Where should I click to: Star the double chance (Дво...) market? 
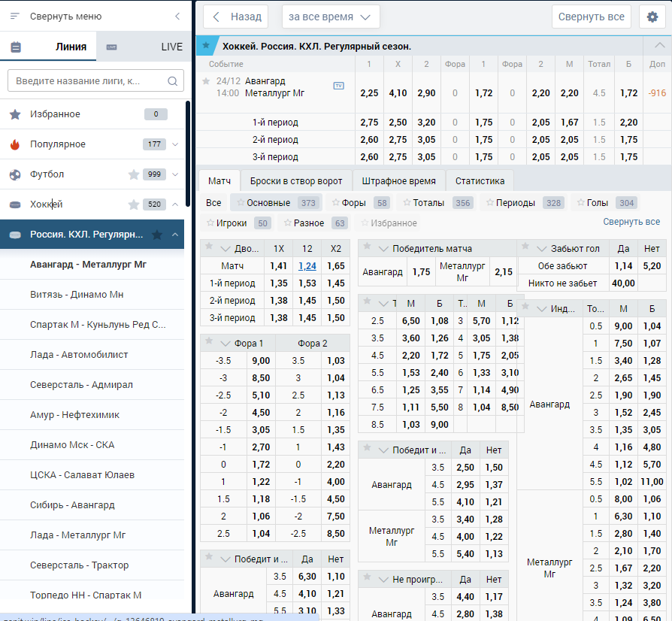coord(209,246)
